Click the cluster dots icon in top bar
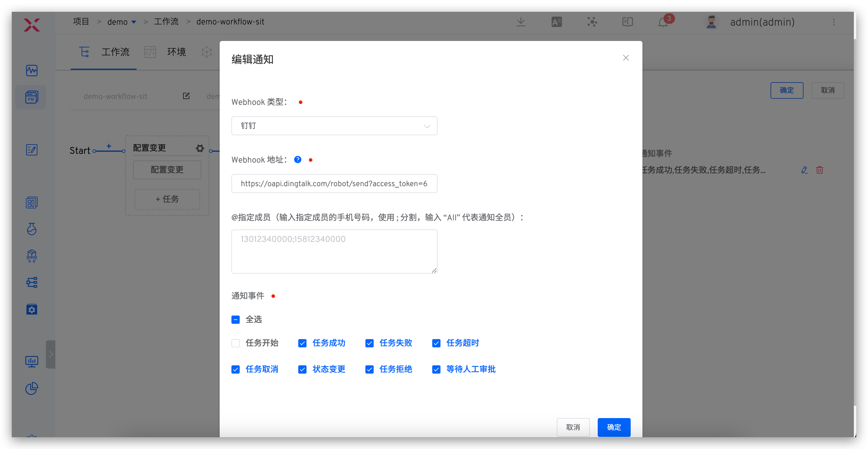Screen dimensions: 868x449 pos(592,22)
